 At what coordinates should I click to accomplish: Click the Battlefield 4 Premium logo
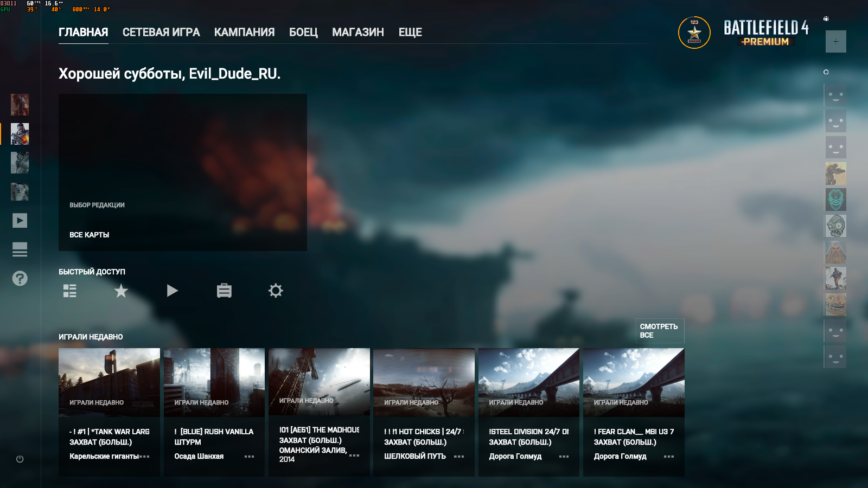tap(766, 33)
